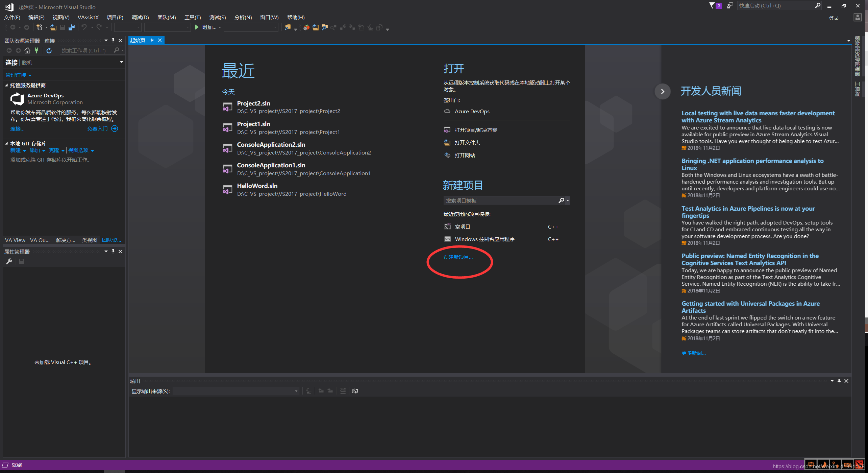Click the green Attach start arrow
This screenshot has height=473, width=868.
click(x=197, y=27)
